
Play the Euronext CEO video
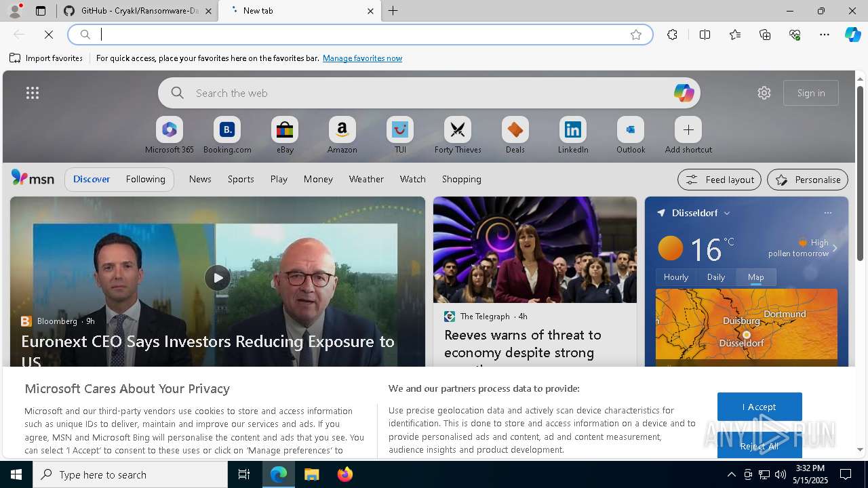click(x=218, y=277)
